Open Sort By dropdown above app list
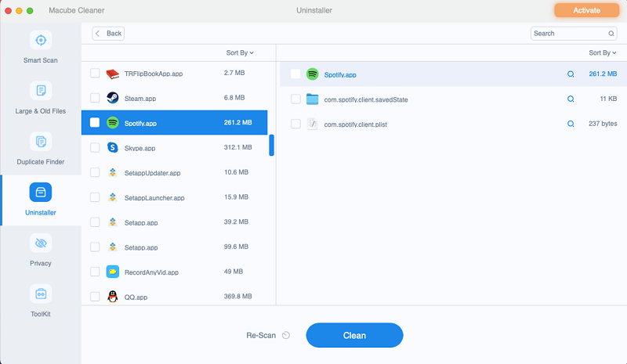Image resolution: width=627 pixels, height=364 pixels. [x=240, y=52]
